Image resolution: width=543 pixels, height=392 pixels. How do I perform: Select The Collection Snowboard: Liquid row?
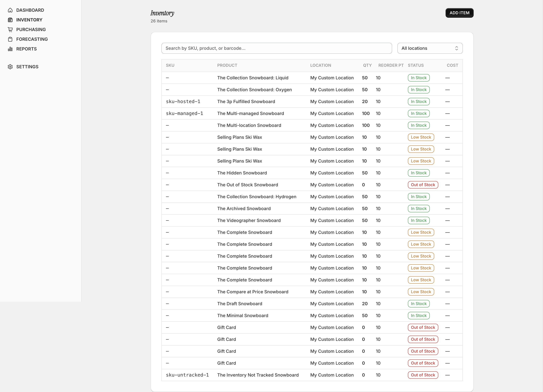tap(312, 78)
